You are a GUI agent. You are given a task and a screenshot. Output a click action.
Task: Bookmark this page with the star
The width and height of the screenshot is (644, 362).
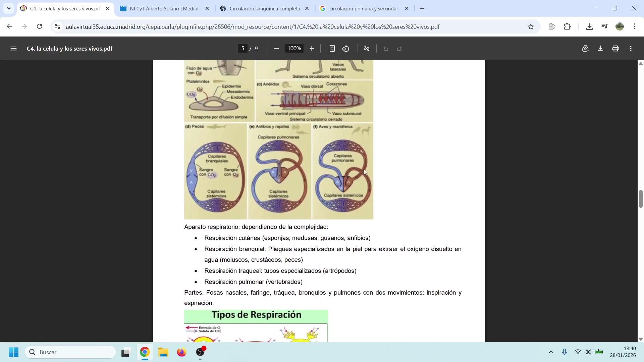(x=531, y=26)
